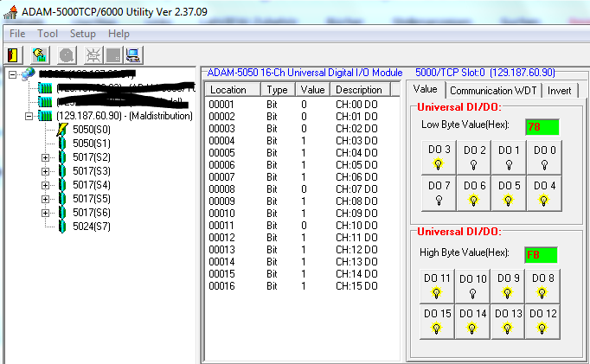Select the Value tab

click(426, 90)
